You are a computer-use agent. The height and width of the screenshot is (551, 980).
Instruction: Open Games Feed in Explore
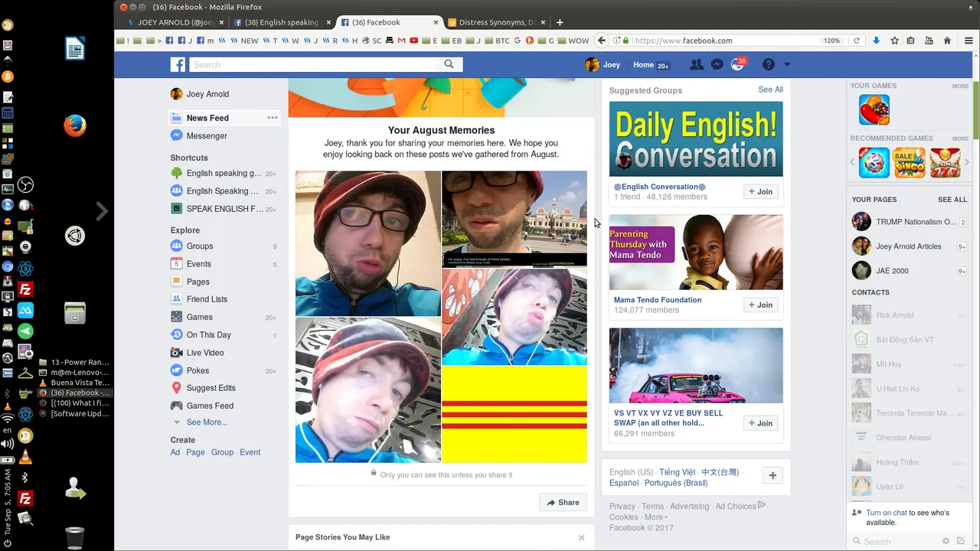pos(210,406)
